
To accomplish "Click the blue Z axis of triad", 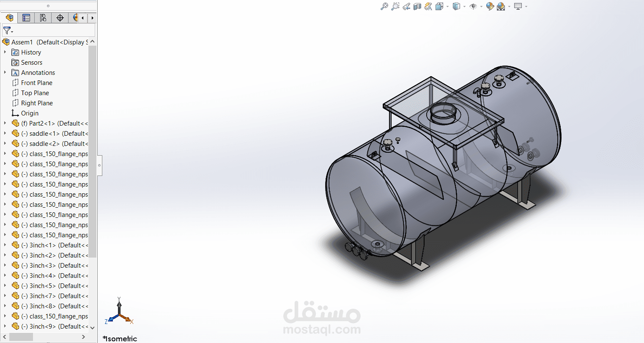I will 112,318.
